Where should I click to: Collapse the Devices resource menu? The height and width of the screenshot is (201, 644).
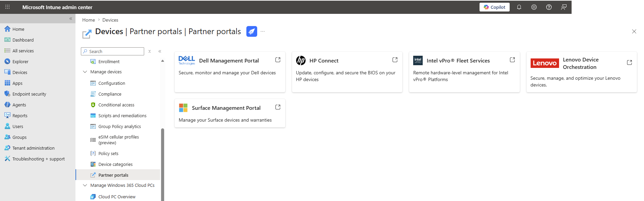[x=160, y=51]
